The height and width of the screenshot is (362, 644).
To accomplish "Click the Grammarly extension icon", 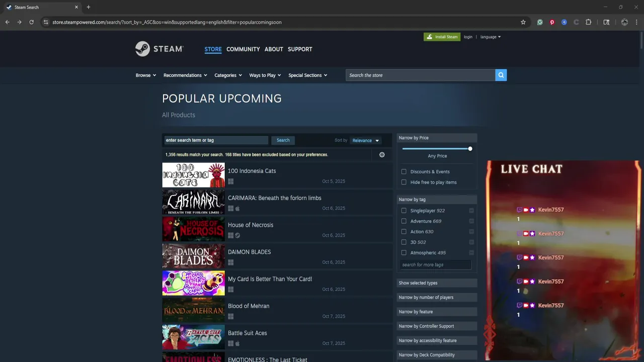I will click(x=540, y=22).
